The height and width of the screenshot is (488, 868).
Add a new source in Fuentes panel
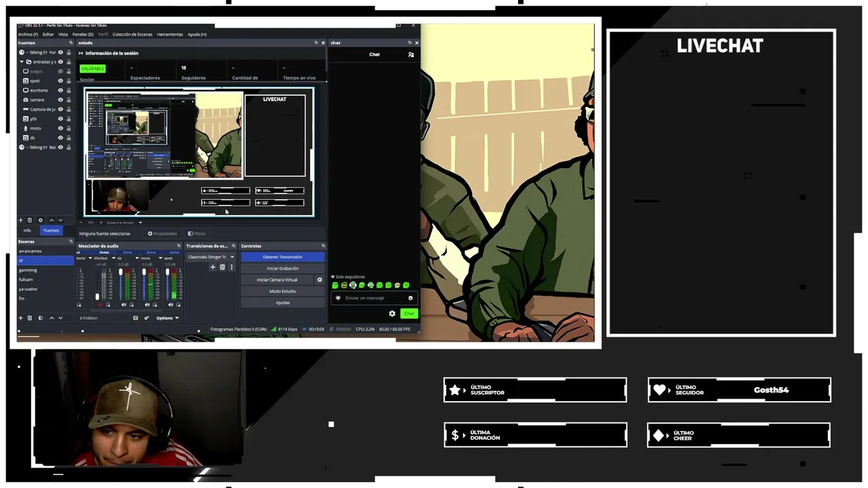[20, 220]
